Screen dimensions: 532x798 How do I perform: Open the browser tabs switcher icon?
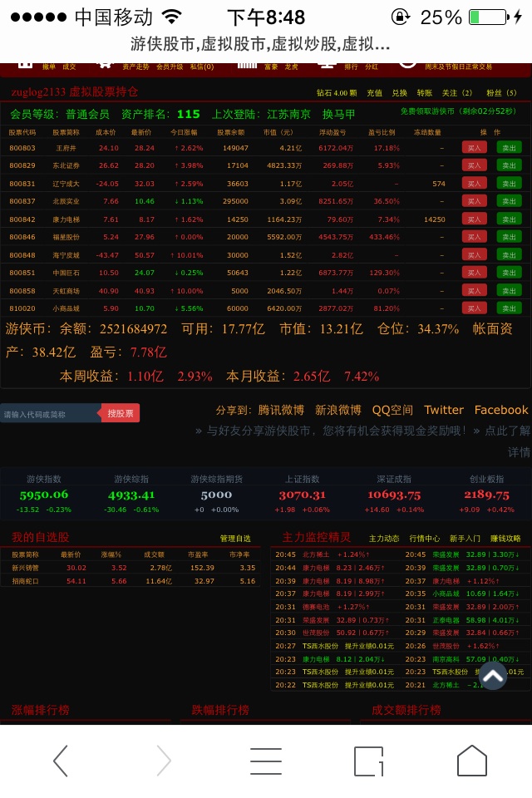coord(368,760)
